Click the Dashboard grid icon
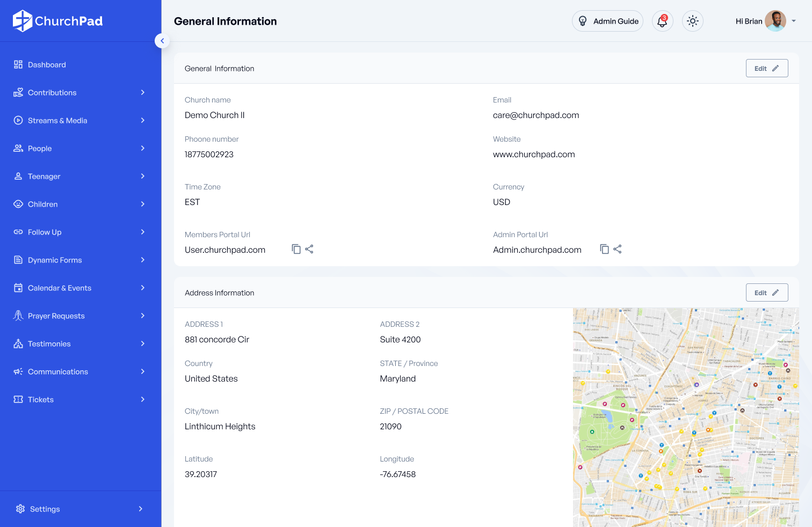Image resolution: width=812 pixels, height=527 pixels. pyautogui.click(x=18, y=64)
